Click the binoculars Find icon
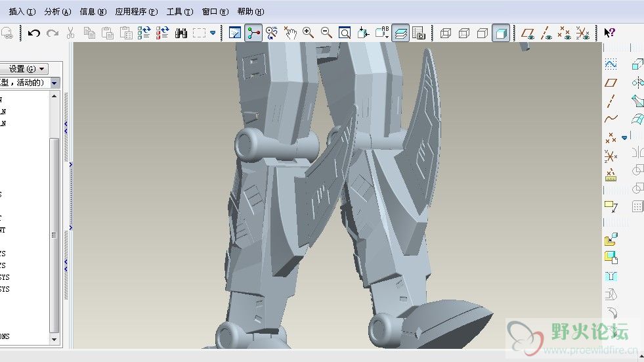Image resolution: width=644 pixels, height=362 pixels. [181, 33]
